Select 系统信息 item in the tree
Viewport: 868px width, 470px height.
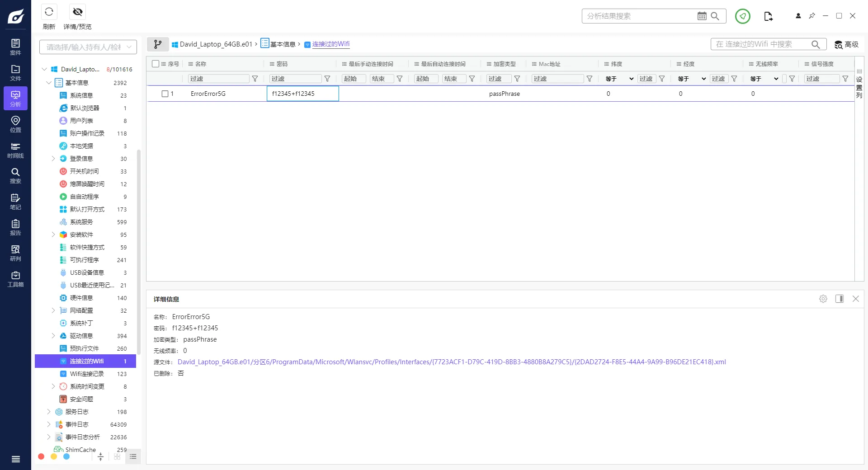81,95
